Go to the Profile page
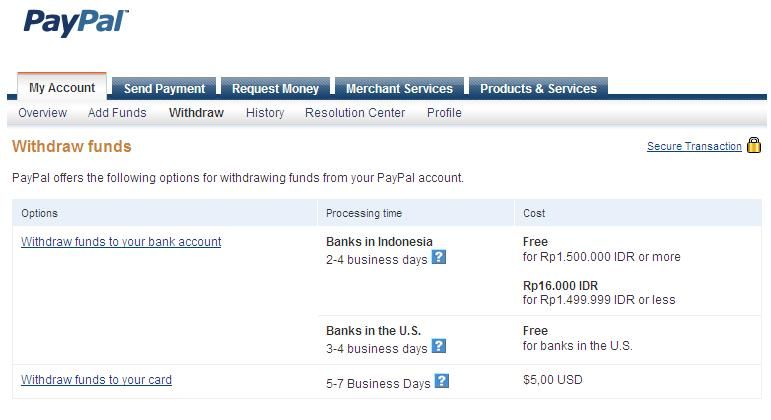This screenshot has width=771, height=420. [x=444, y=113]
